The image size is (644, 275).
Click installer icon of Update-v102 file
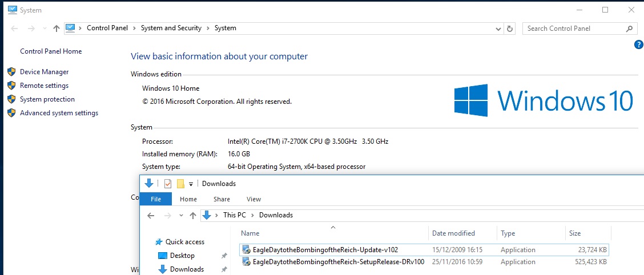pos(247,249)
